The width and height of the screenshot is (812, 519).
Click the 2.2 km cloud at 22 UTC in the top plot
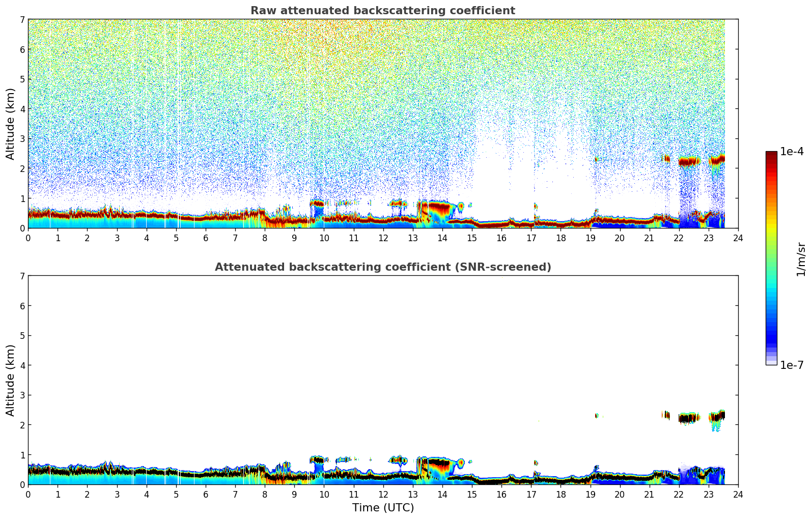point(689,162)
